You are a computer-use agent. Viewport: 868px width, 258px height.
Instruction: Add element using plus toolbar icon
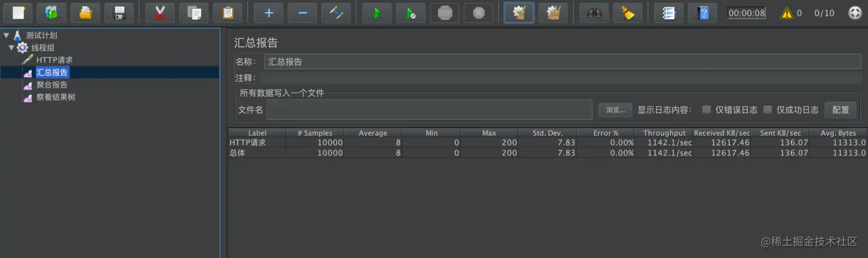pyautogui.click(x=268, y=13)
